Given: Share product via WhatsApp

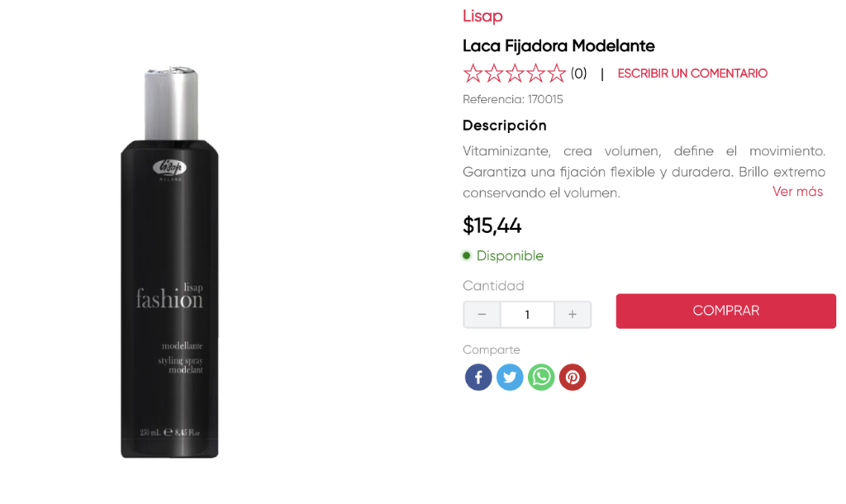Looking at the screenshot, I should [541, 378].
